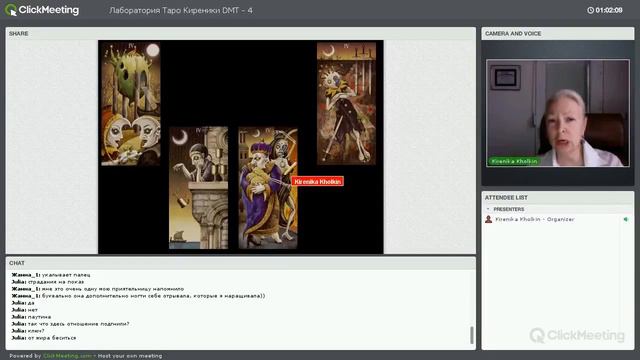This screenshot has height=360, width=640.
Task: Click the 01:02:09 elapsed time display
Action: (609, 10)
